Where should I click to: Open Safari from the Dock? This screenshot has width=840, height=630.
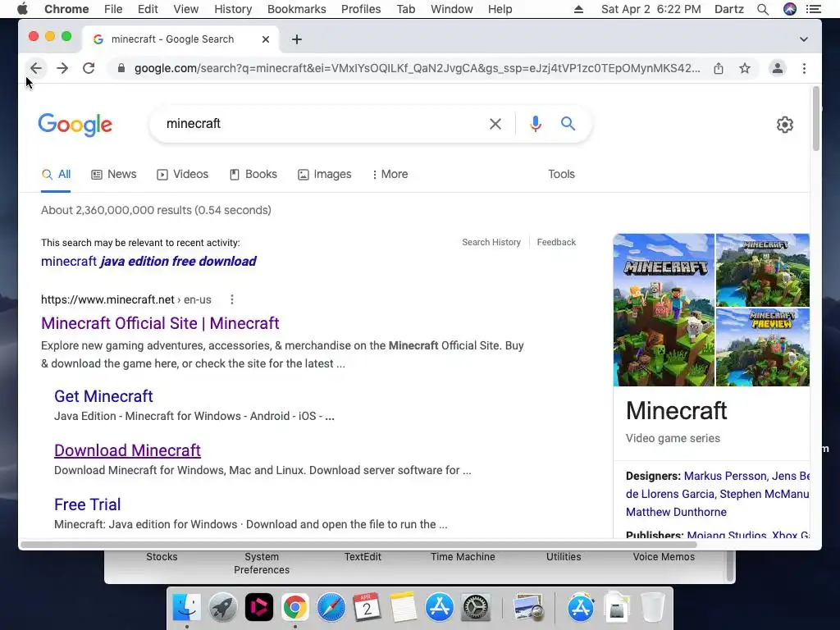[x=331, y=608]
